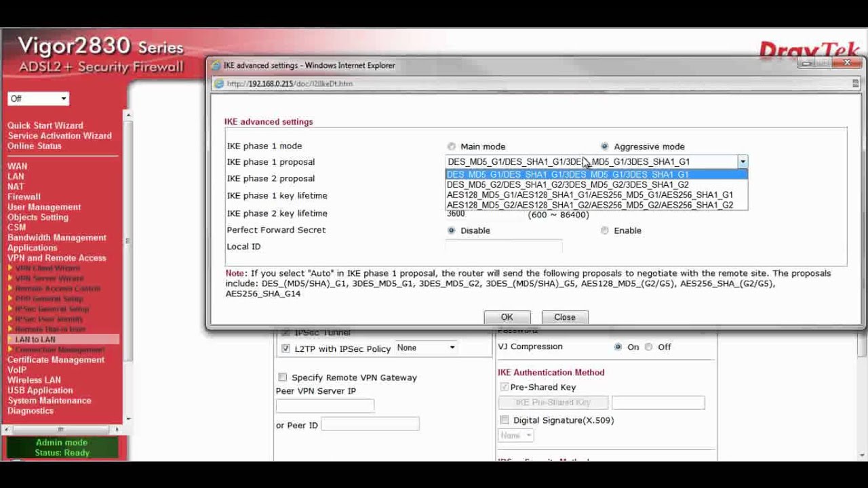Open the Firewall menu

24,197
